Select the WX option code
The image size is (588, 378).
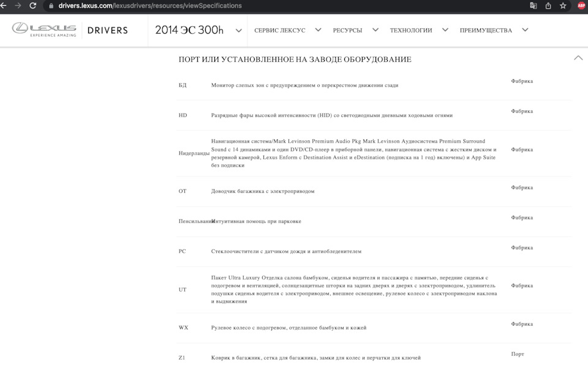pyautogui.click(x=183, y=327)
